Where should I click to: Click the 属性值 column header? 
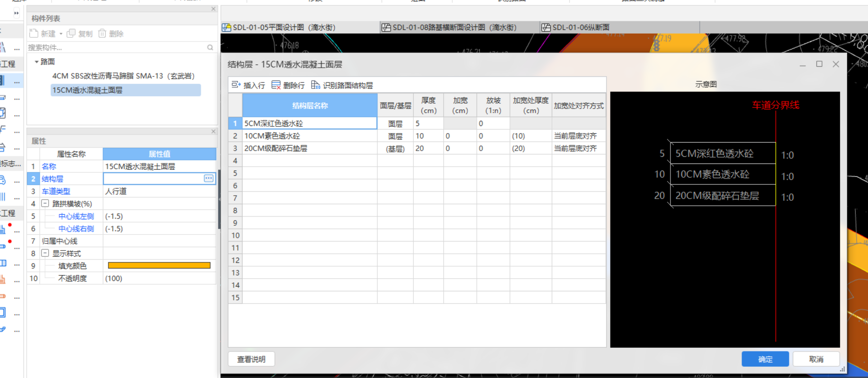coord(160,154)
